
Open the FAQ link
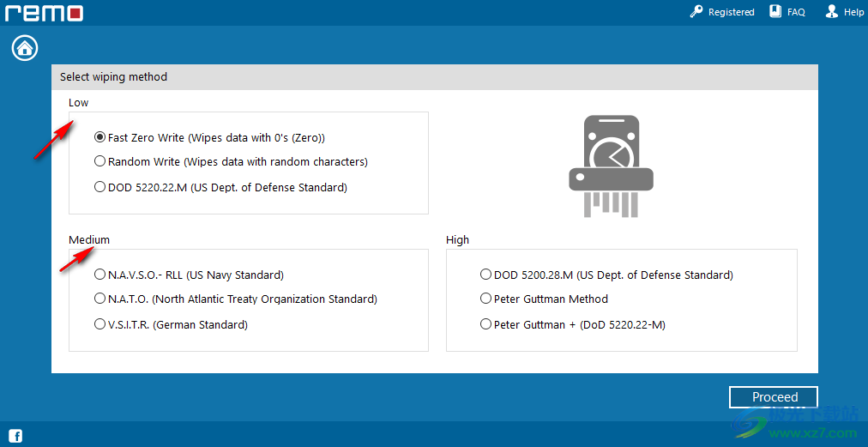click(796, 12)
